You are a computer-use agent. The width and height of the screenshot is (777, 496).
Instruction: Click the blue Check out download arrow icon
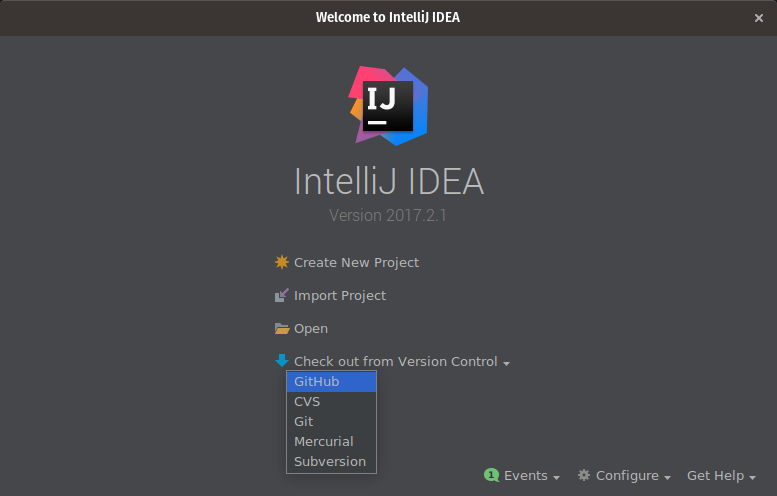tap(281, 360)
